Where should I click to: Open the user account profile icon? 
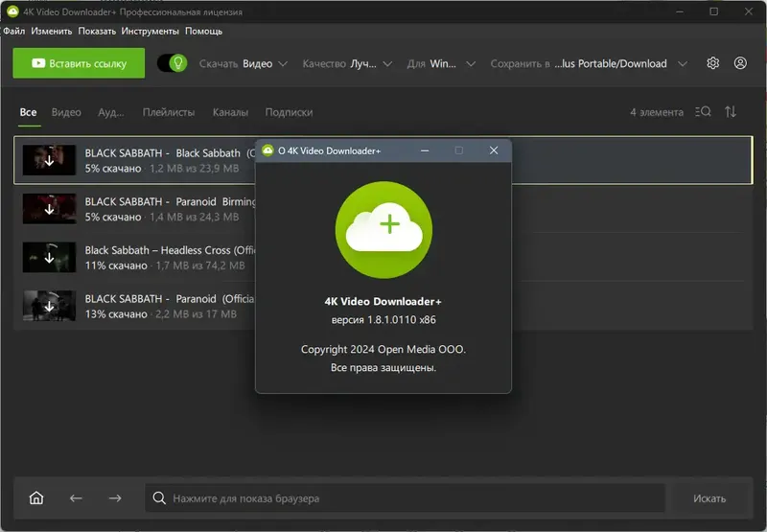[740, 63]
